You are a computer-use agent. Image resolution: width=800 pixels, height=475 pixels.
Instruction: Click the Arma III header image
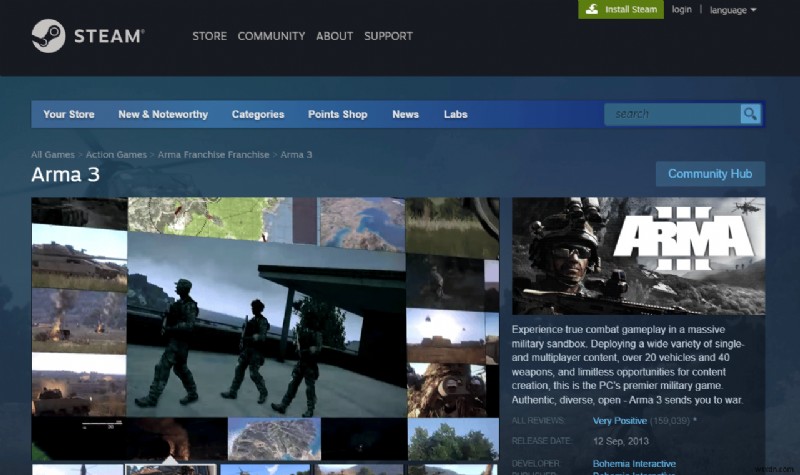[638, 256]
